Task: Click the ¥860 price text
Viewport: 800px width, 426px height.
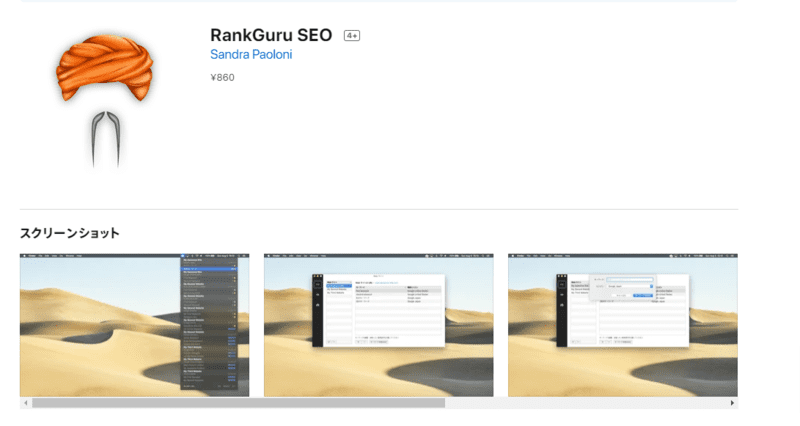Action: [x=222, y=78]
